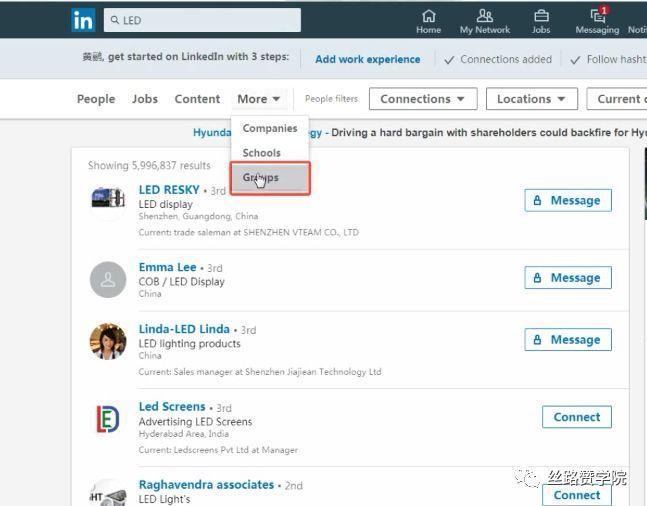Select the Jobs filter tab
647x506 pixels.
(145, 99)
